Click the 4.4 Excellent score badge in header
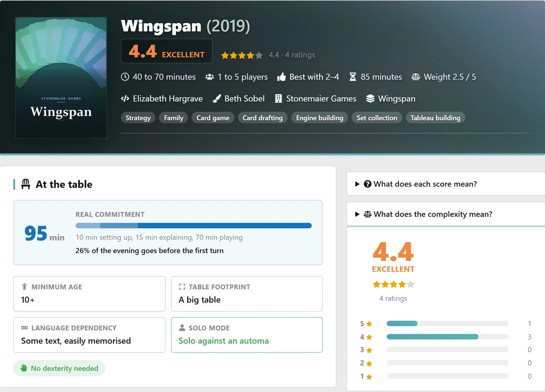Image resolution: width=545 pixels, height=392 pixels. point(167,51)
